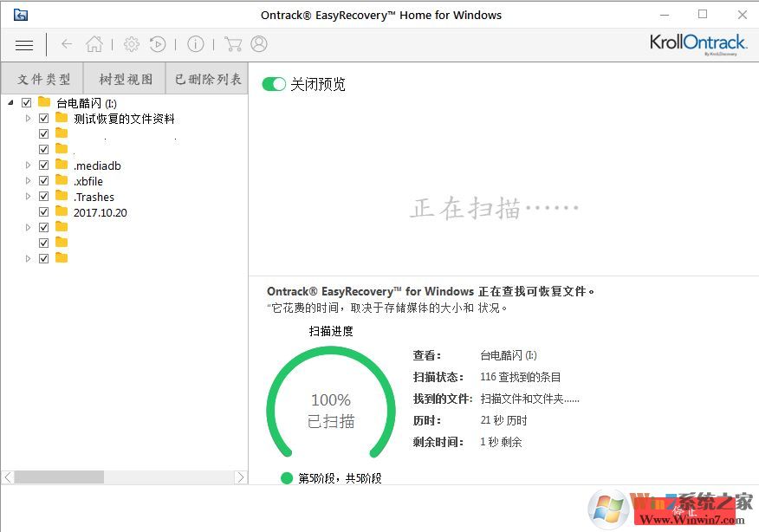Image resolution: width=759 pixels, height=532 pixels.
Task: Open the hamburger menu
Action: (x=23, y=44)
